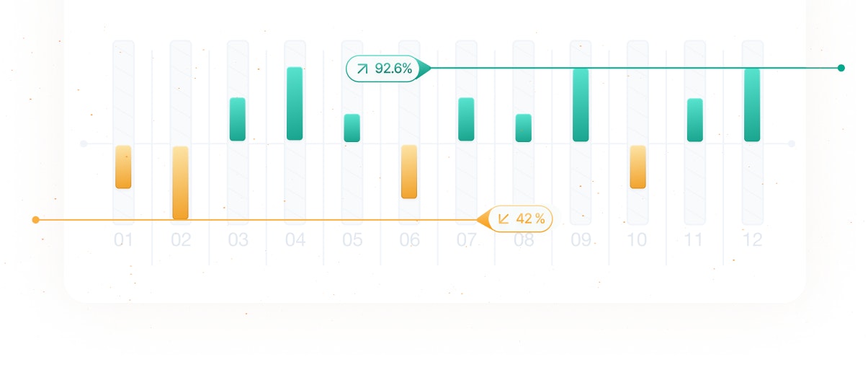Click the small green bar for month 05
Screen dimensions: 868x388
pyautogui.click(x=352, y=128)
